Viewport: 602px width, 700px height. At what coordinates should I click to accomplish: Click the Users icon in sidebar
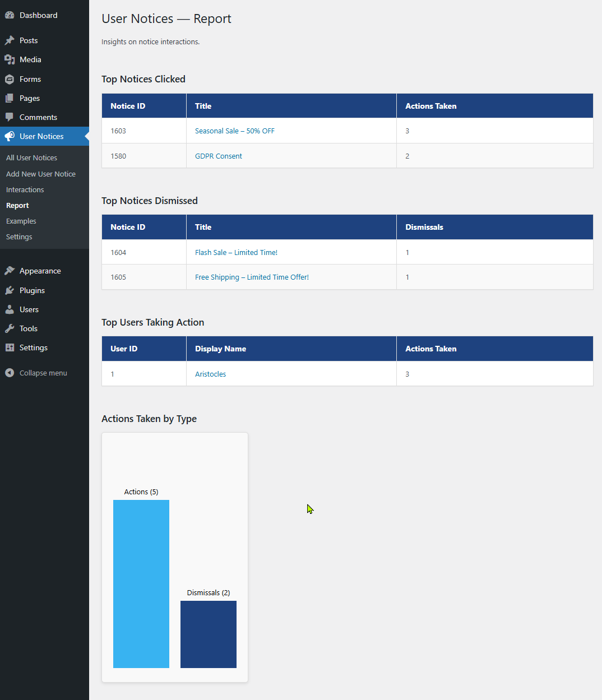[10, 309]
